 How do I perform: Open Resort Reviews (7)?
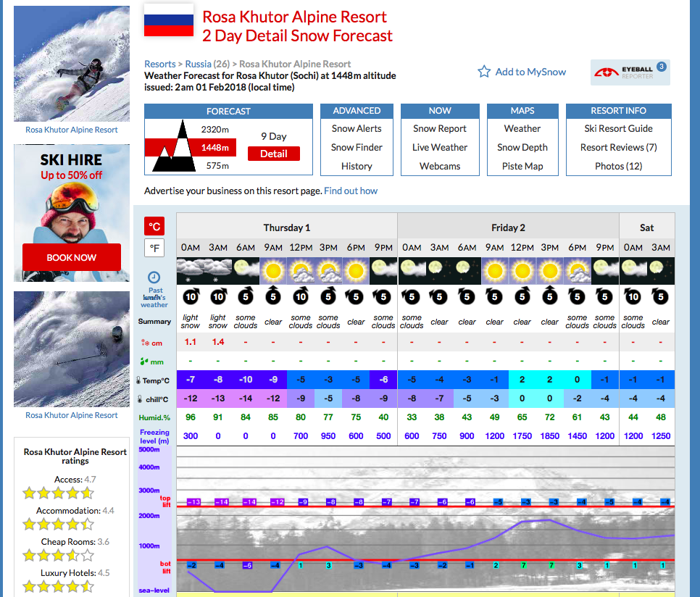point(618,147)
